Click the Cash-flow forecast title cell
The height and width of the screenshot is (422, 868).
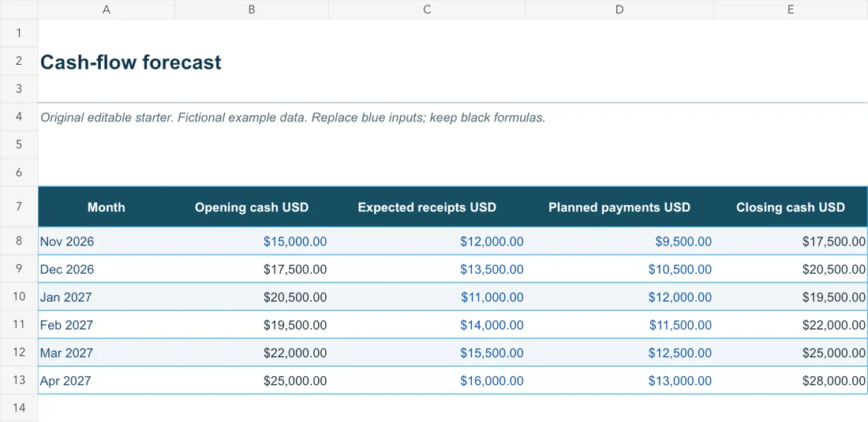point(131,62)
